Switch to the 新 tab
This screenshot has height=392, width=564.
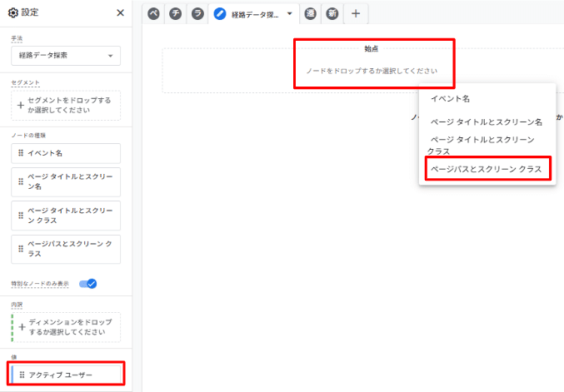[332, 13]
